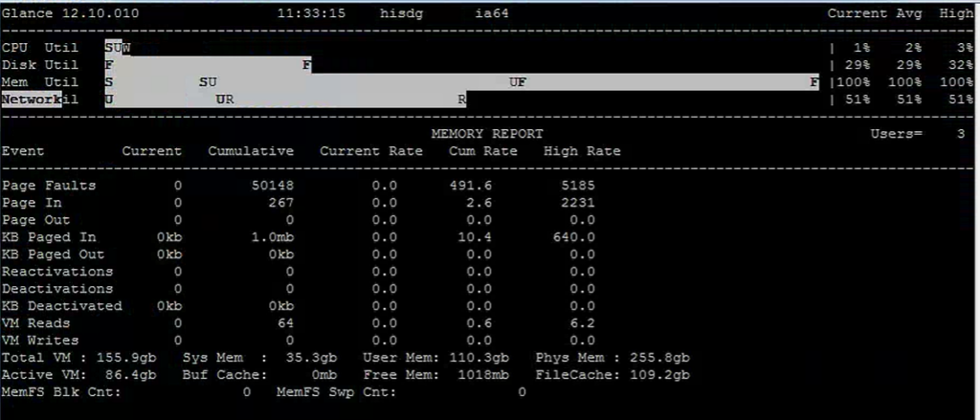The height and width of the screenshot is (420, 980).
Task: Click the Cum Rate column header
Action: click(483, 151)
